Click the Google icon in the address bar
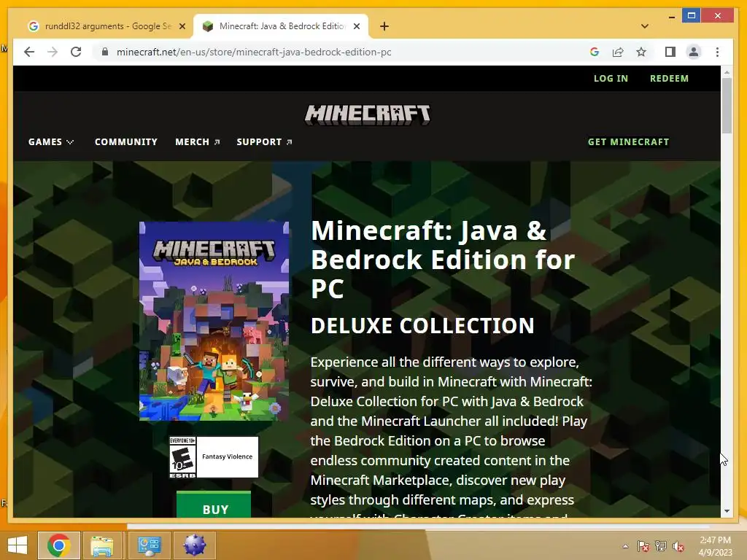The width and height of the screenshot is (747, 560). tap(594, 52)
